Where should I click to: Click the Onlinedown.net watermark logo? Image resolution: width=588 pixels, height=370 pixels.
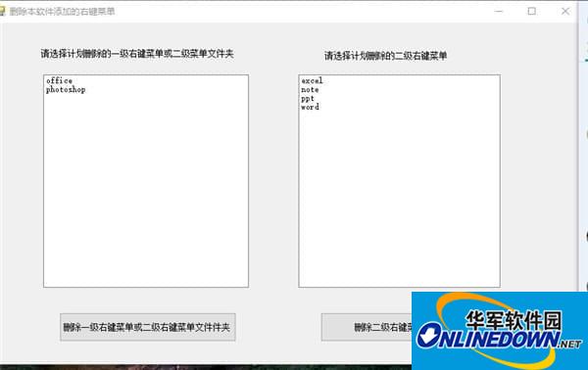[x=500, y=331]
